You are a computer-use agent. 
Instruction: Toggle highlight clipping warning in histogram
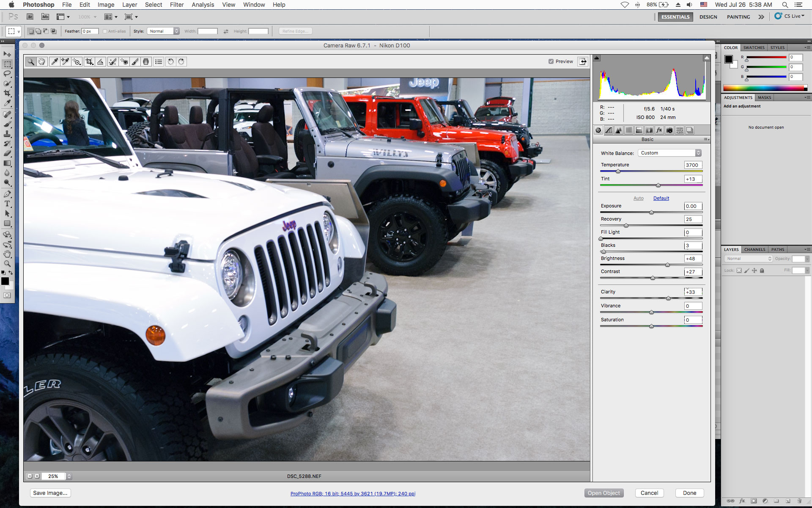click(706, 58)
